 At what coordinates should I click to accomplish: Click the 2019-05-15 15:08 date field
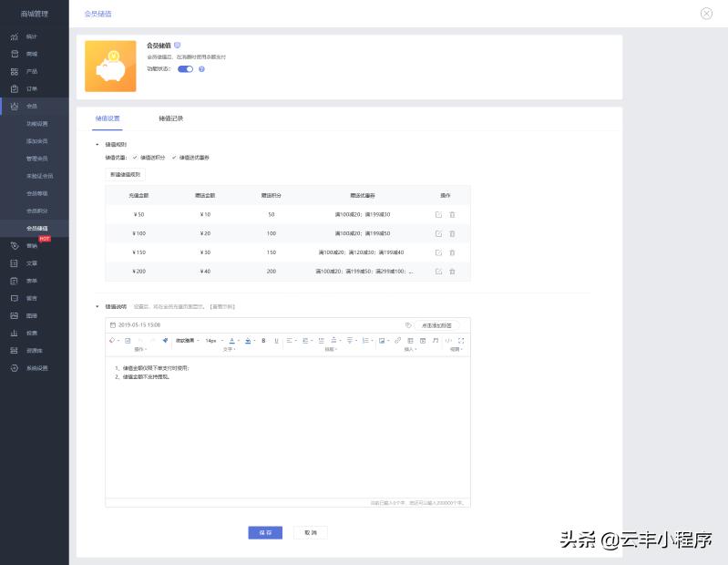pyautogui.click(x=139, y=325)
